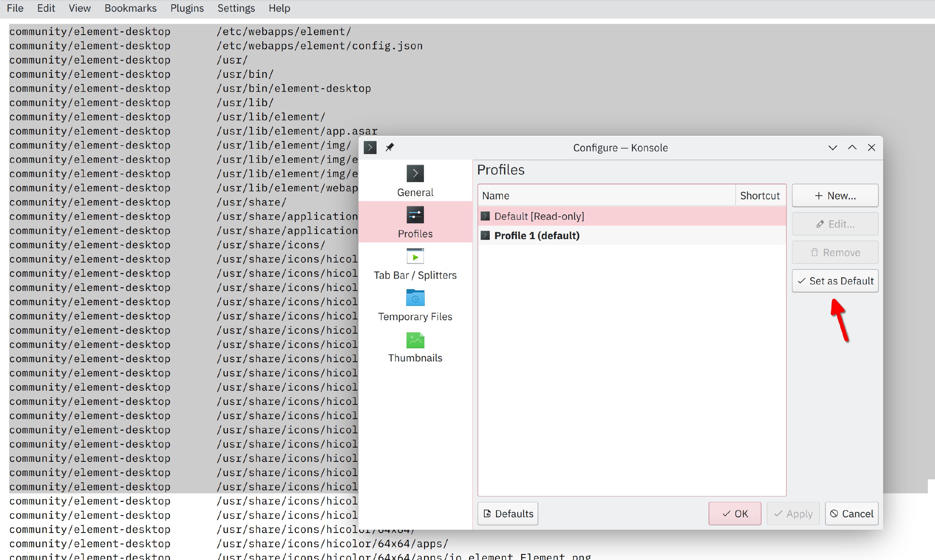Open the Thumbnails settings page
This screenshot has width=935, height=560.
tap(415, 346)
